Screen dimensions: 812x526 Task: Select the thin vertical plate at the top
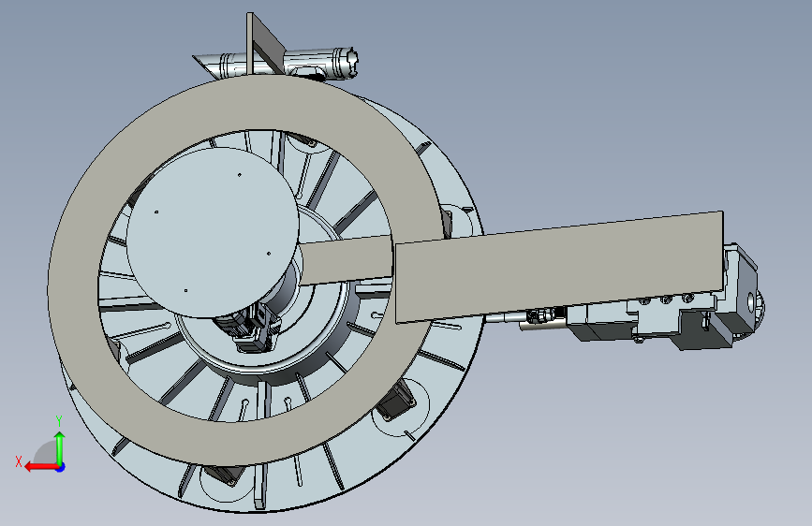coord(250,44)
